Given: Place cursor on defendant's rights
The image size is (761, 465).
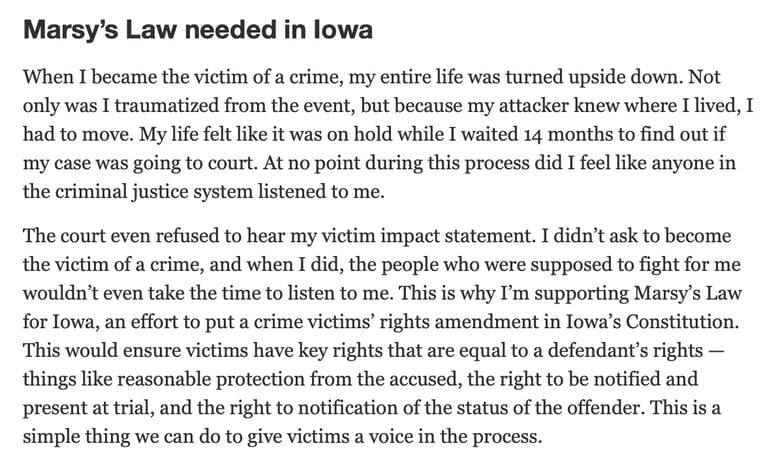Looking at the screenshot, I should pyautogui.click(x=625, y=350).
